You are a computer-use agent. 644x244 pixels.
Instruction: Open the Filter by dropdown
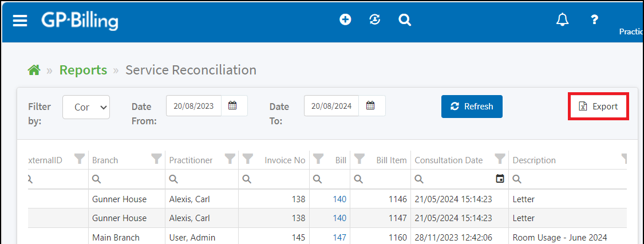click(86, 107)
